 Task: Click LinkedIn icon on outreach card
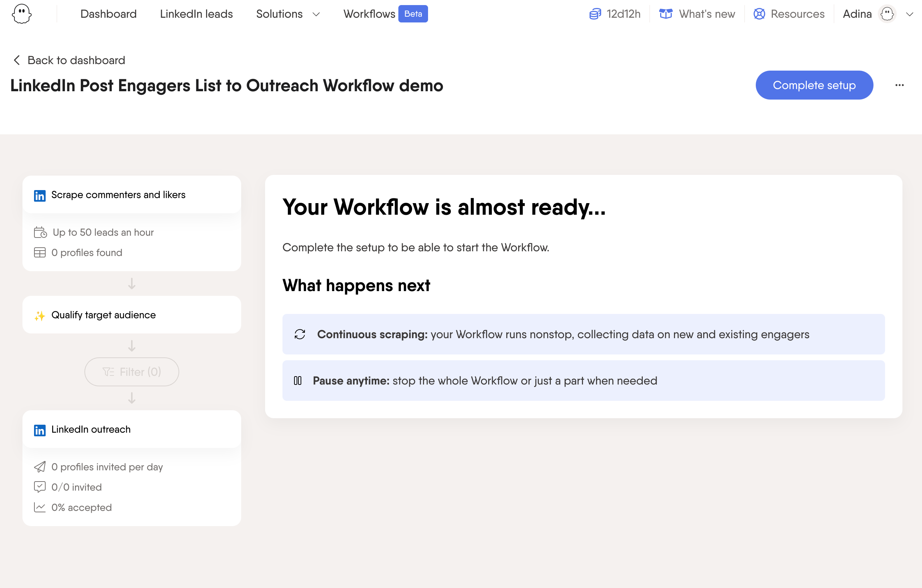pyautogui.click(x=40, y=430)
